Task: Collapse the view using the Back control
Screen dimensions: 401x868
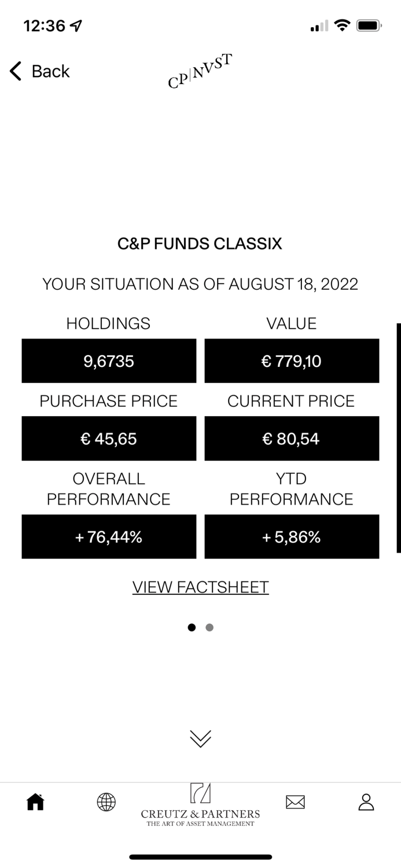Action: point(38,71)
